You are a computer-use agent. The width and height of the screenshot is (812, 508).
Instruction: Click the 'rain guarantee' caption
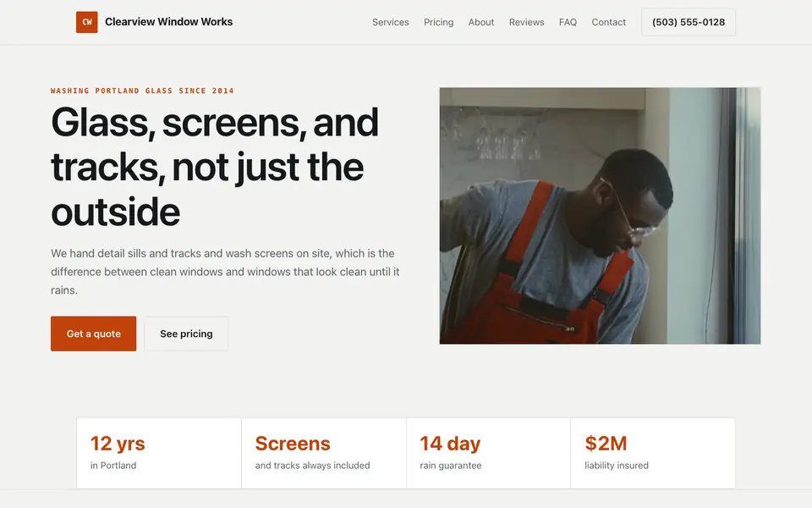pos(451,466)
